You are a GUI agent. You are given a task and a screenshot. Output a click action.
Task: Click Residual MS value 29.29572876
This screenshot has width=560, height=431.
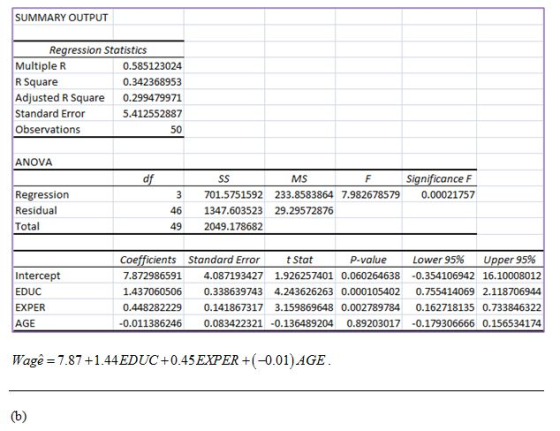304,210
